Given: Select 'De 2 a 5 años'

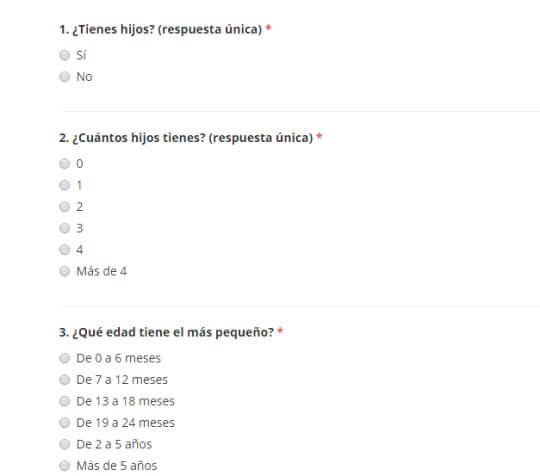Looking at the screenshot, I should tap(64, 444).
